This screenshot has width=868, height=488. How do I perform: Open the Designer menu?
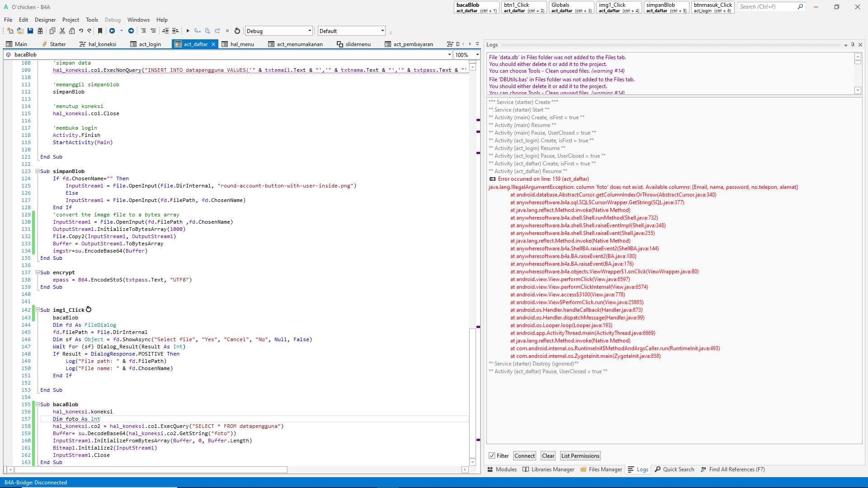(45, 20)
